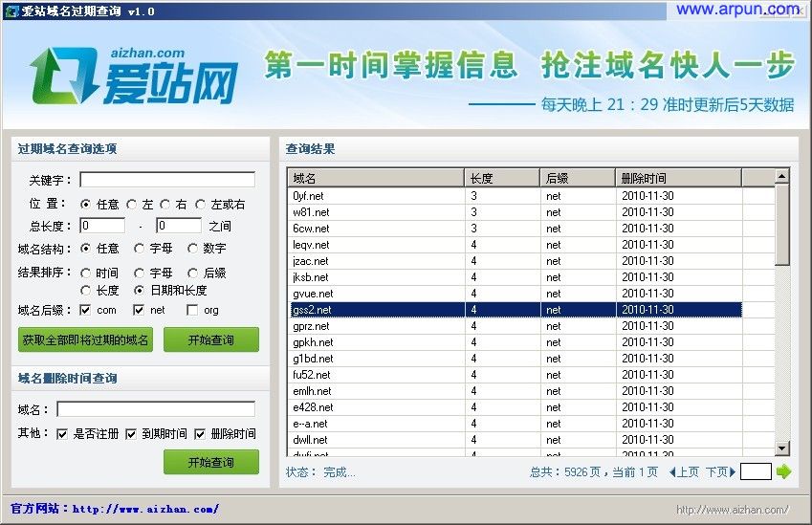Click the 后缀 column header

[x=578, y=178]
